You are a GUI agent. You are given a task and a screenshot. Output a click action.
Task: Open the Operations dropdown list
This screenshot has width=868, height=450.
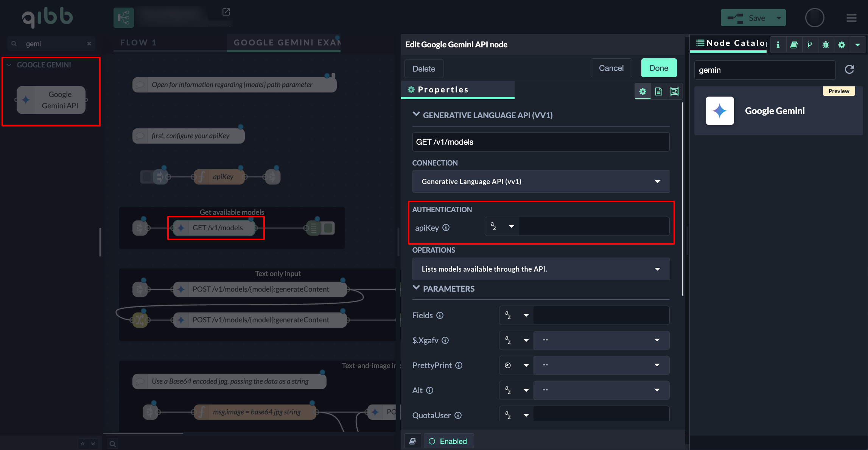coord(541,269)
